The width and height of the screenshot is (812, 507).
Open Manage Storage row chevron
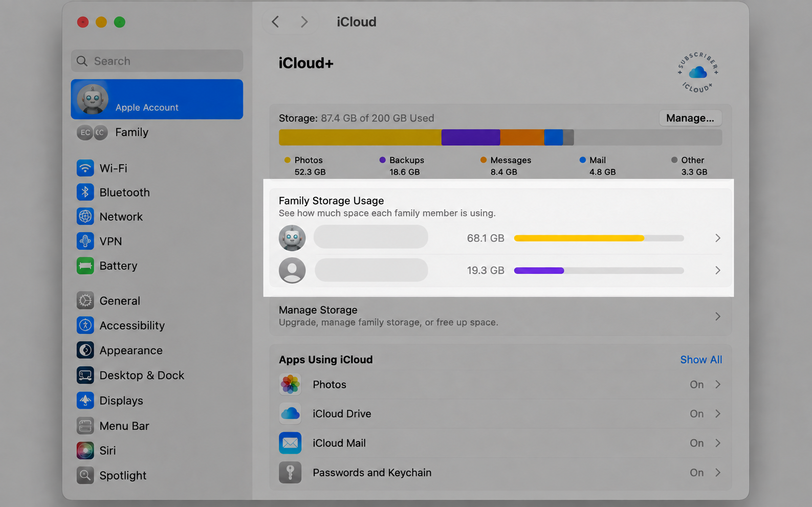pos(718,316)
